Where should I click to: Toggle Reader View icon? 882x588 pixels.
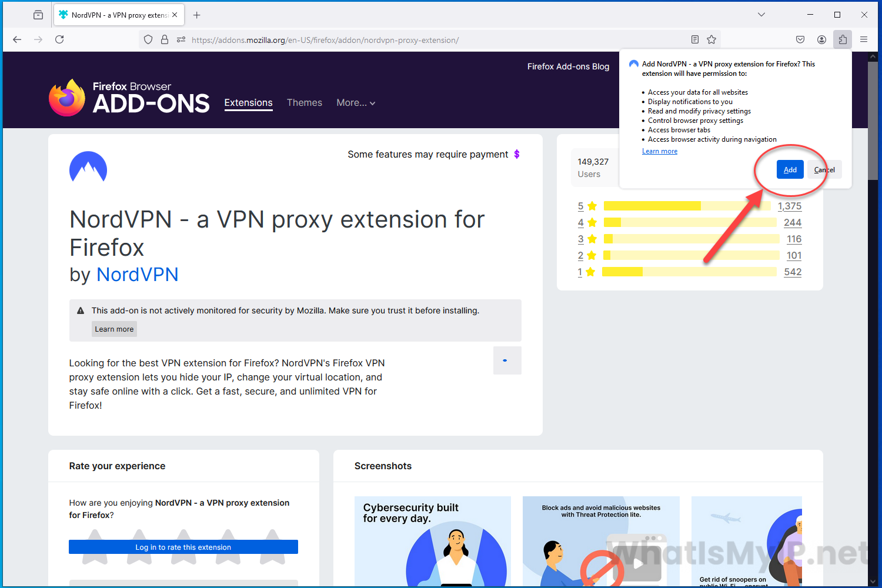[x=695, y=39]
